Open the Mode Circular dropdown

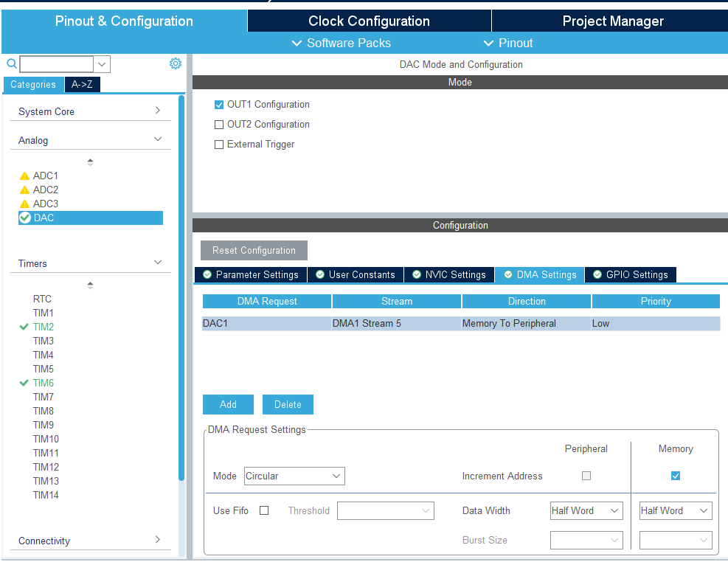[x=294, y=476]
